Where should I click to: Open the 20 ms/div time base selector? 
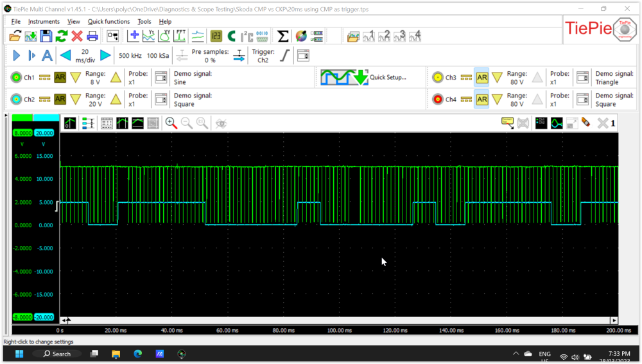click(x=85, y=56)
